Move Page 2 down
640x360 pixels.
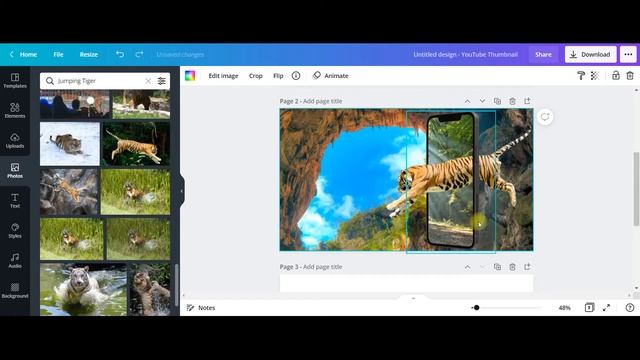pos(482,101)
